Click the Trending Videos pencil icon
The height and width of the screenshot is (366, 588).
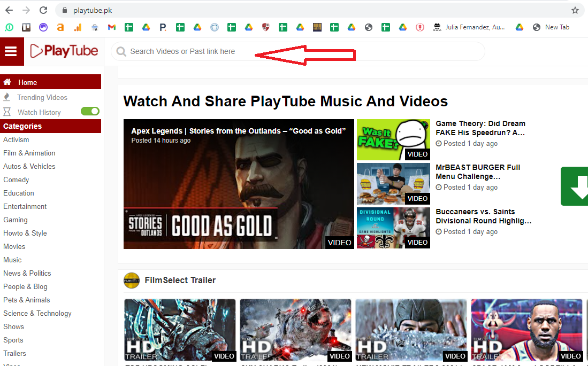[x=7, y=97]
